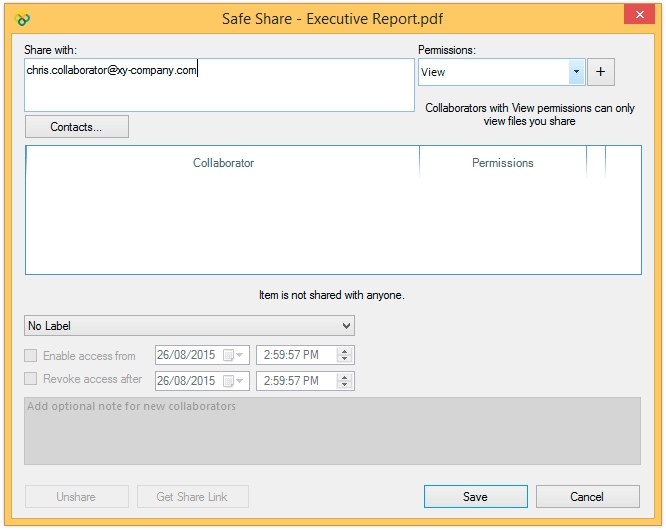This screenshot has width=666, height=530.
Task: Decrease the Revoke access after time
Action: click(344, 384)
